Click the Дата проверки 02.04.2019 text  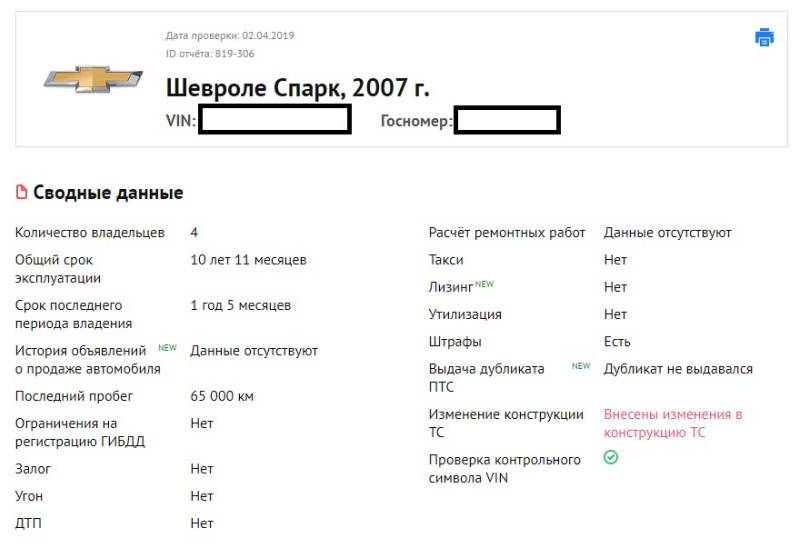(x=230, y=36)
